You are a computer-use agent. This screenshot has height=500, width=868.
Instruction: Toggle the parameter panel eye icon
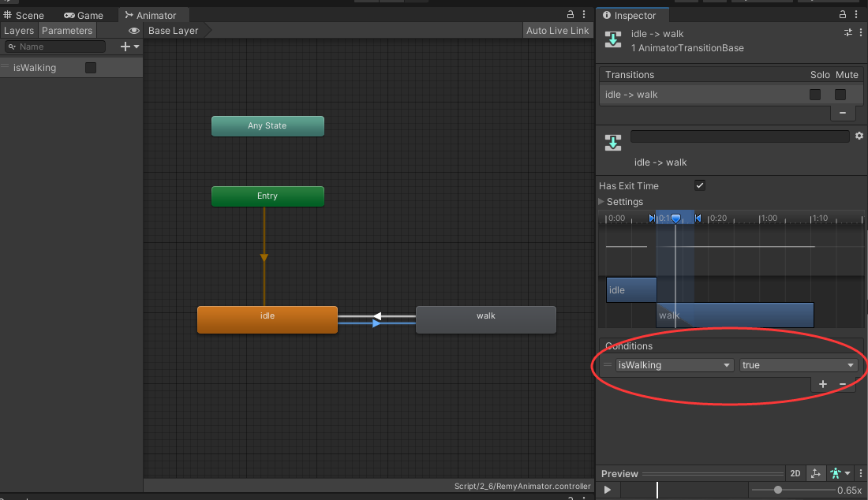coord(133,31)
